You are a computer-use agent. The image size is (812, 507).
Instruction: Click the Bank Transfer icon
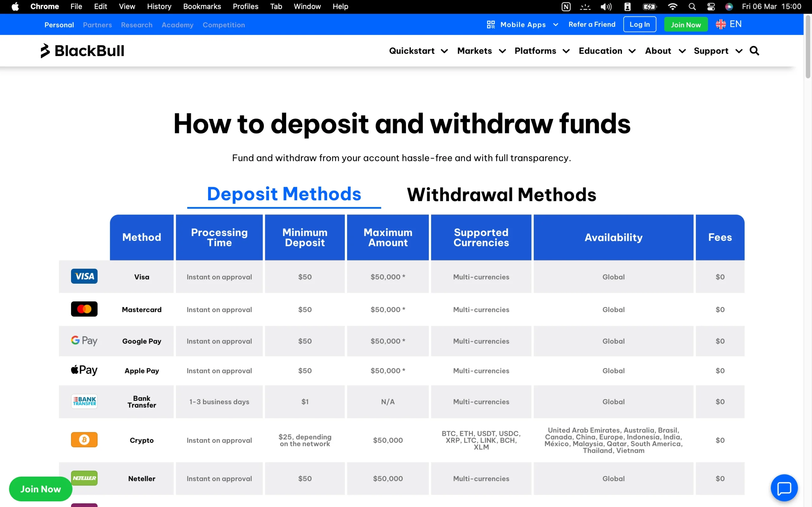pos(84,401)
